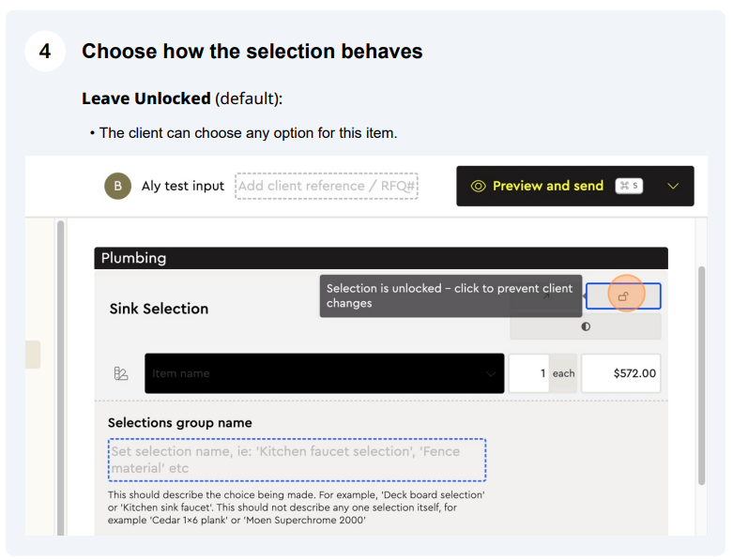Select the Plumbing section header bar

tap(381, 258)
